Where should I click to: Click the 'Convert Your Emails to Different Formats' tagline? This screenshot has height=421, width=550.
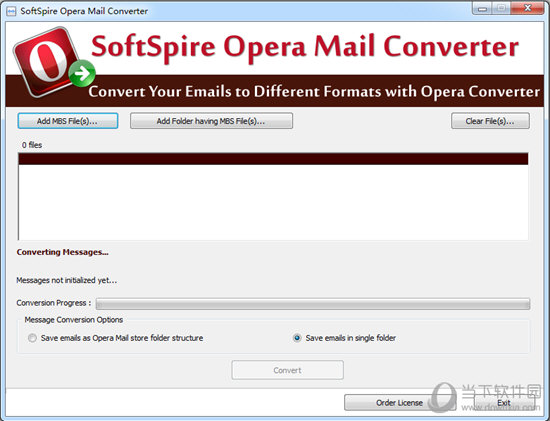[x=314, y=92]
